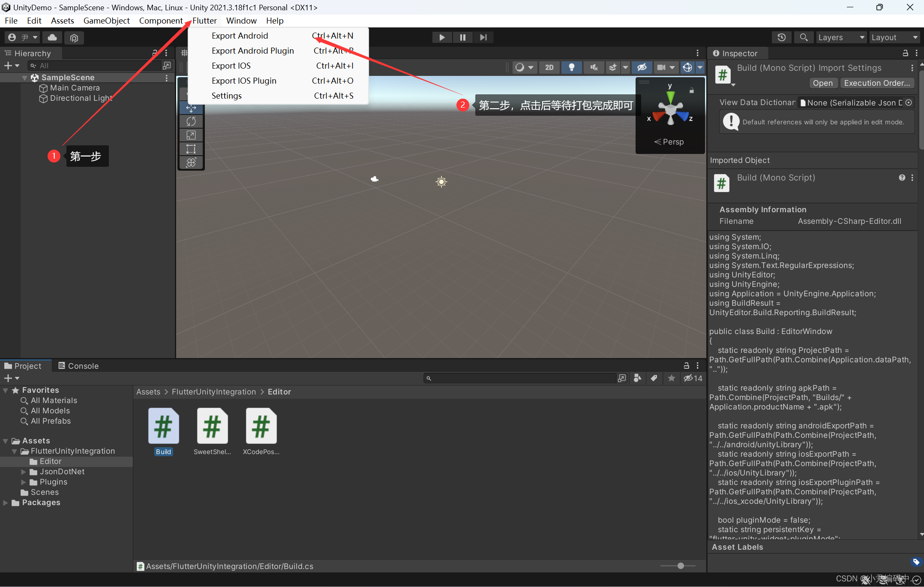Select the Transform tool in scene view

(x=191, y=163)
